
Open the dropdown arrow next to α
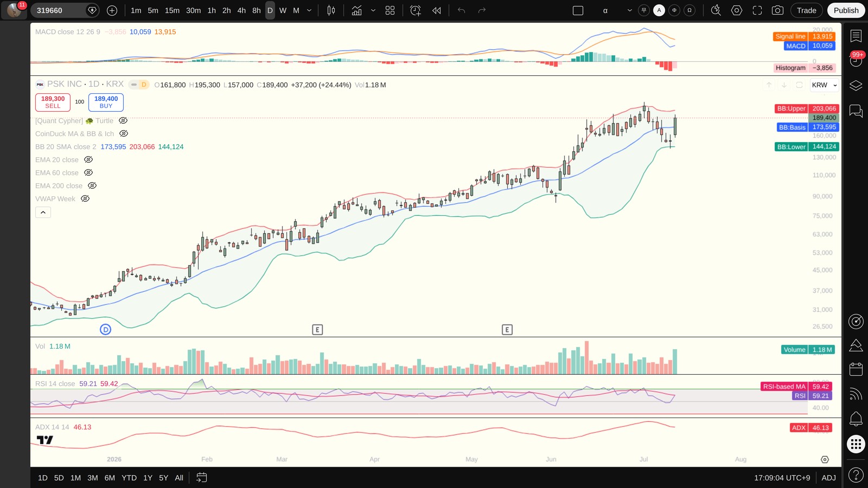pyautogui.click(x=629, y=10)
